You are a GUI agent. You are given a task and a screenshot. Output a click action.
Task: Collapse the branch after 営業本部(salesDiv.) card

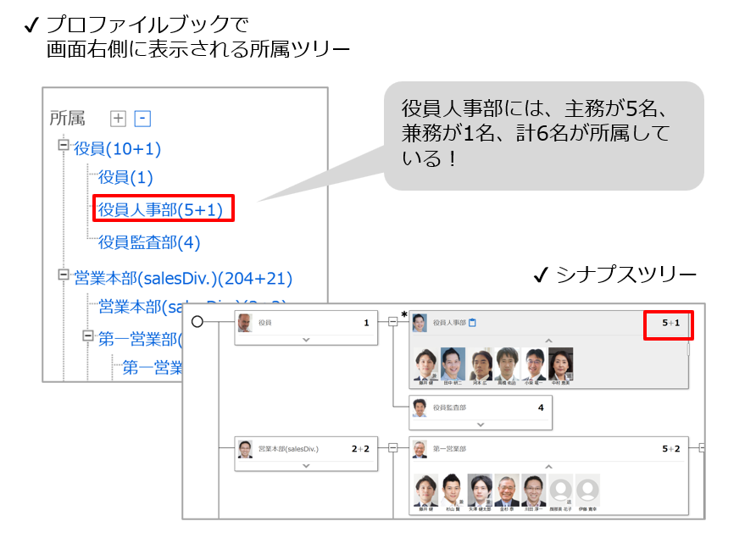click(393, 448)
